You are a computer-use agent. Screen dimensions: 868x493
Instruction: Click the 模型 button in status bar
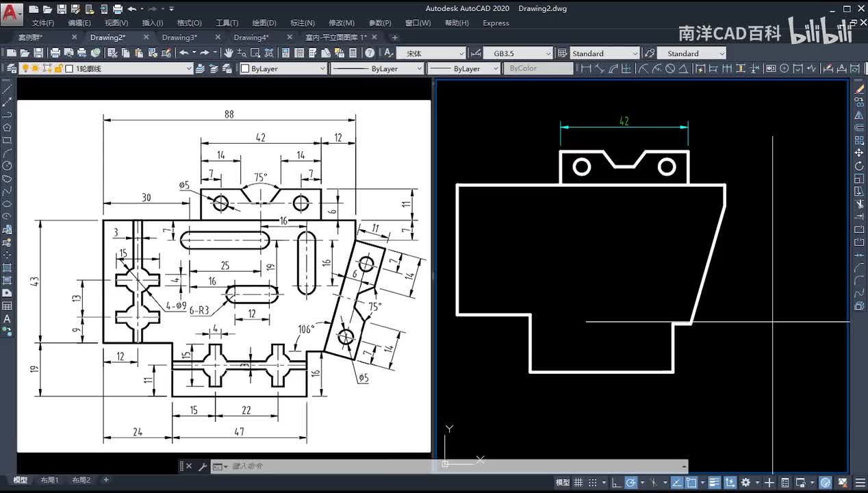point(563,483)
